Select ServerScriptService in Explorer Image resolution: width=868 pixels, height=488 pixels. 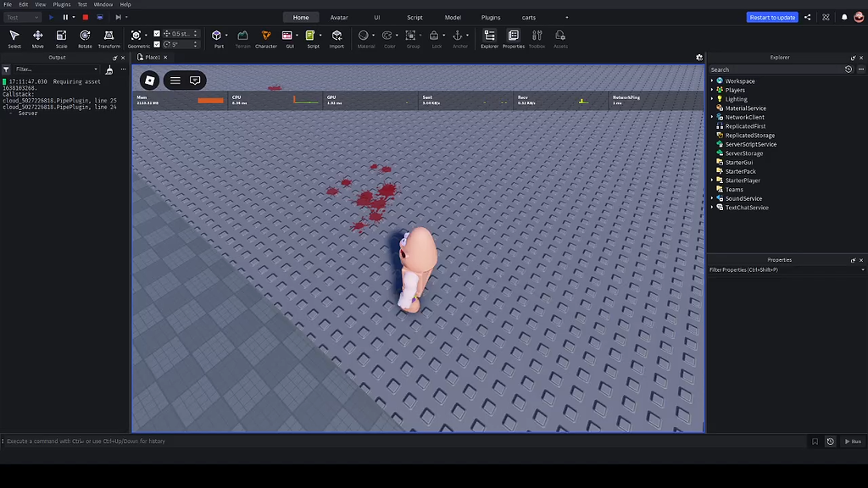point(751,144)
